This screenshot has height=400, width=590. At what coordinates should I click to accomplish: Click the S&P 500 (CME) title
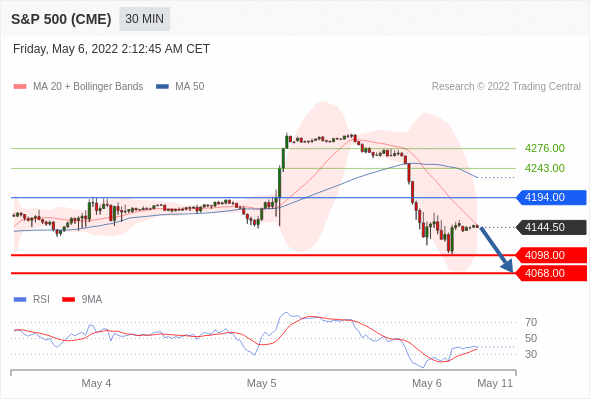[x=61, y=19]
